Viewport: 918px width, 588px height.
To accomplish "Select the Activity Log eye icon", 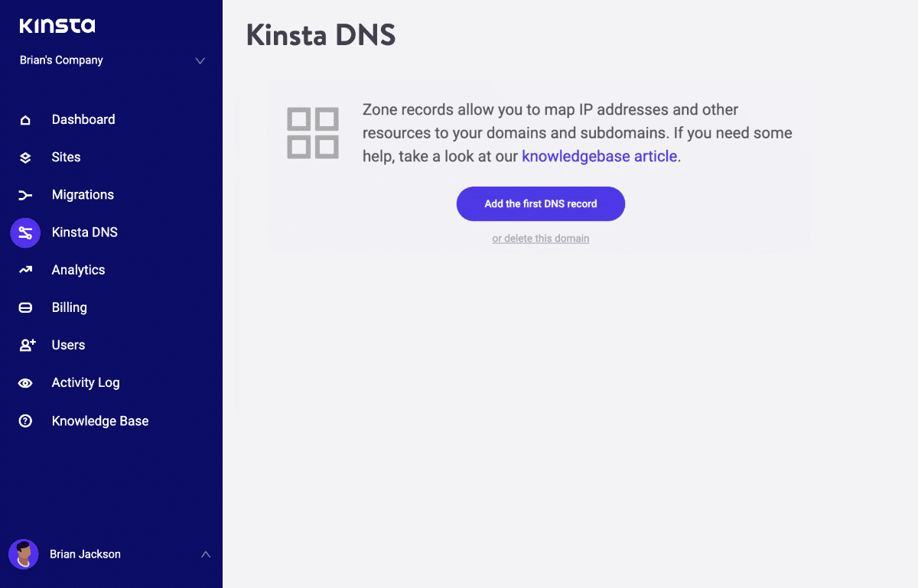I will pyautogui.click(x=25, y=382).
